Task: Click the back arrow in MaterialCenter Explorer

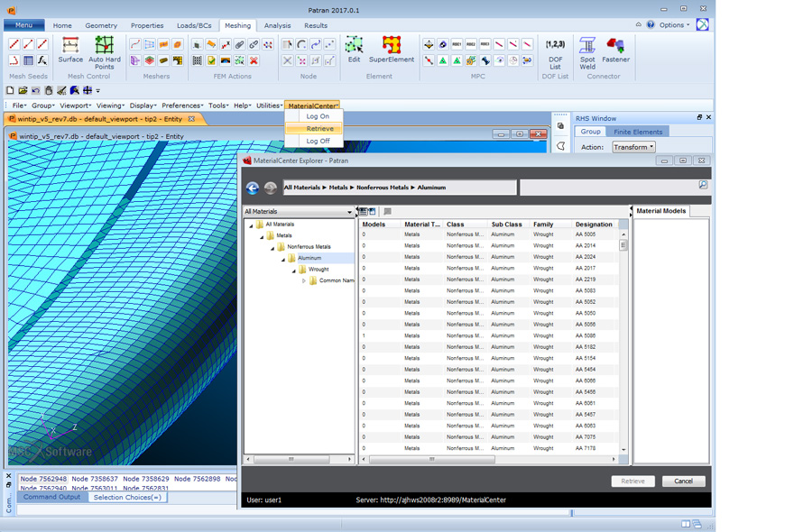Action: [x=253, y=188]
